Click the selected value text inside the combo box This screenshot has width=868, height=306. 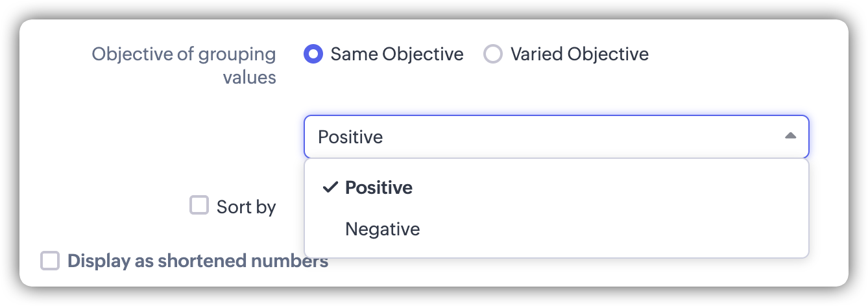tap(350, 137)
